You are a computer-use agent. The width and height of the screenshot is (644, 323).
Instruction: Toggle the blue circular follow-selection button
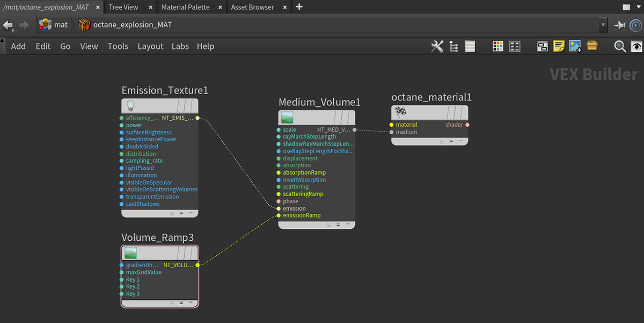(636, 25)
